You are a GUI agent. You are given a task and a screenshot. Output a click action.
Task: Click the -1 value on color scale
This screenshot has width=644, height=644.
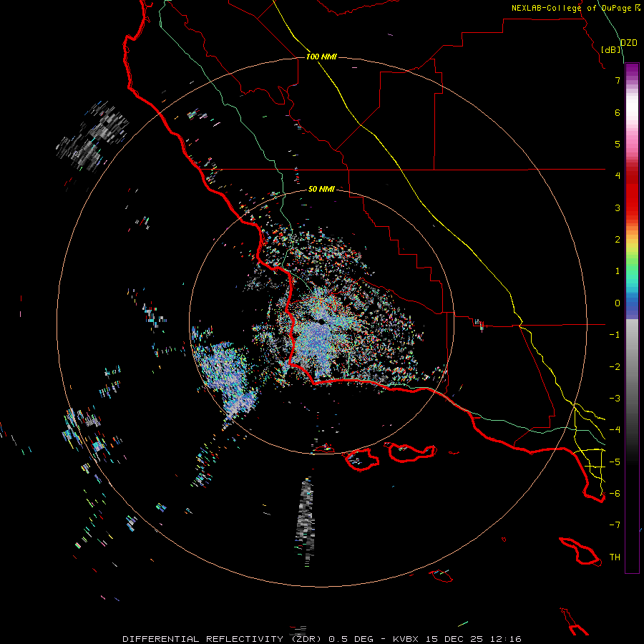(x=615, y=335)
